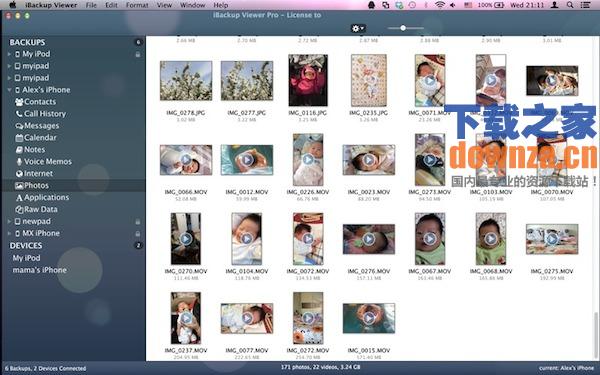
Task: Open the Raw Data icon
Action: [x=19, y=209]
